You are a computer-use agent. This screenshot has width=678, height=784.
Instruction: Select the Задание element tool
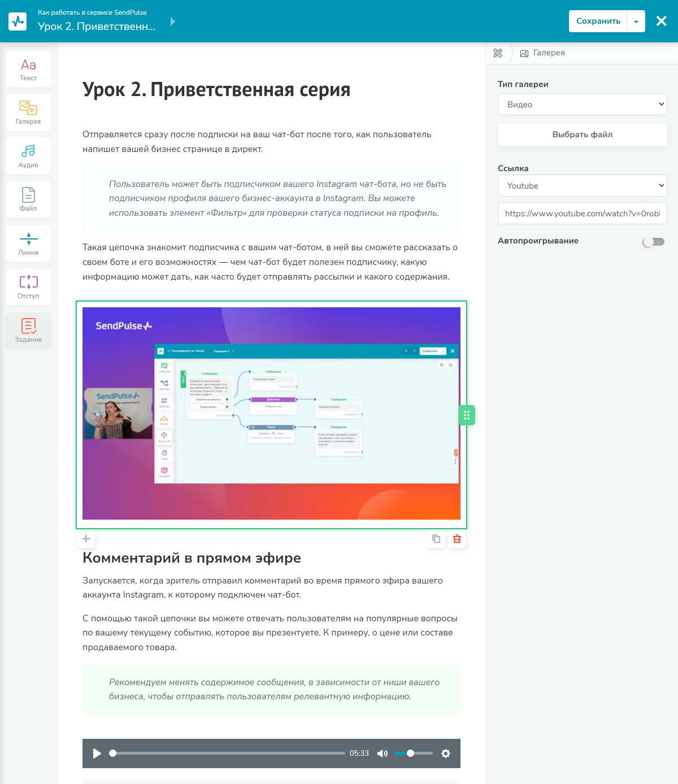[x=28, y=331]
